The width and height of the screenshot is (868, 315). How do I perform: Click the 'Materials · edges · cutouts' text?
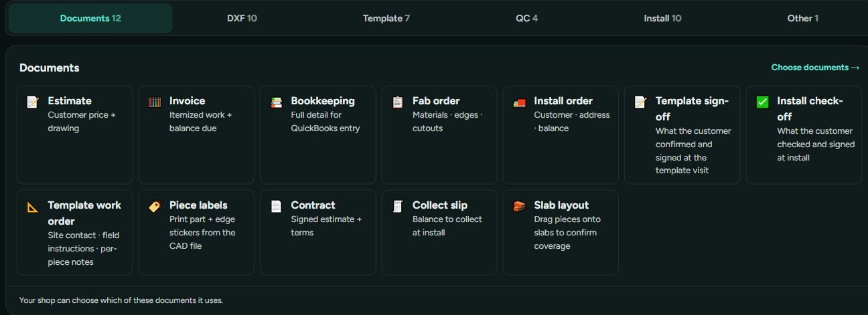click(447, 122)
